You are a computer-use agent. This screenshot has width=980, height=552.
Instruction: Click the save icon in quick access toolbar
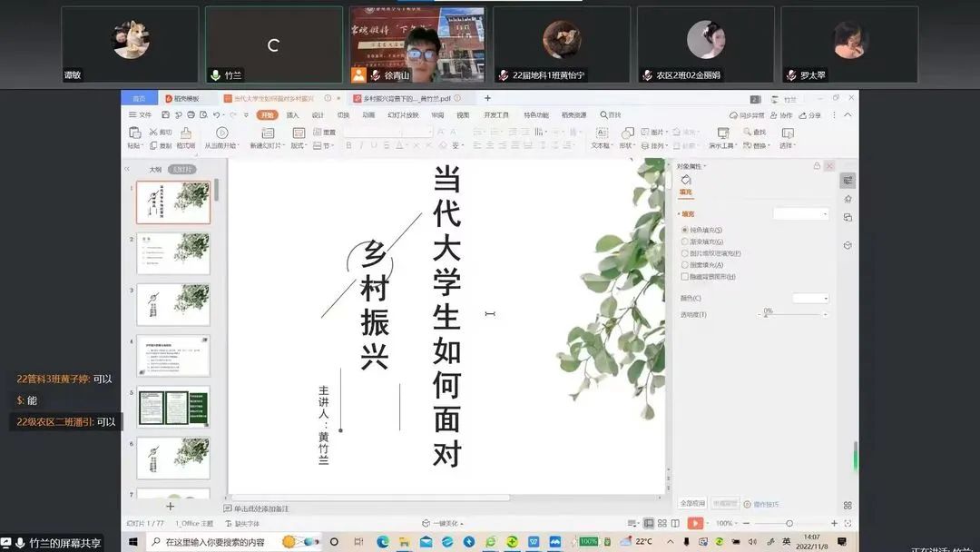(x=166, y=115)
